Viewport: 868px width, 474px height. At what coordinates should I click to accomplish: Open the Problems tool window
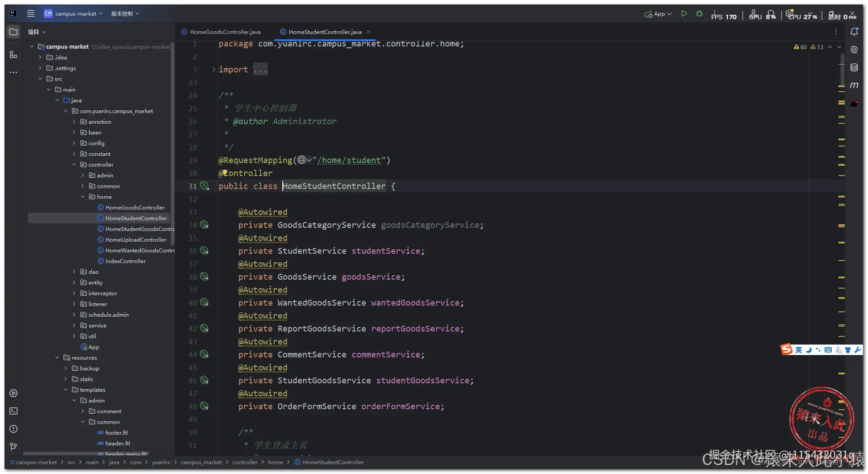(x=13, y=429)
